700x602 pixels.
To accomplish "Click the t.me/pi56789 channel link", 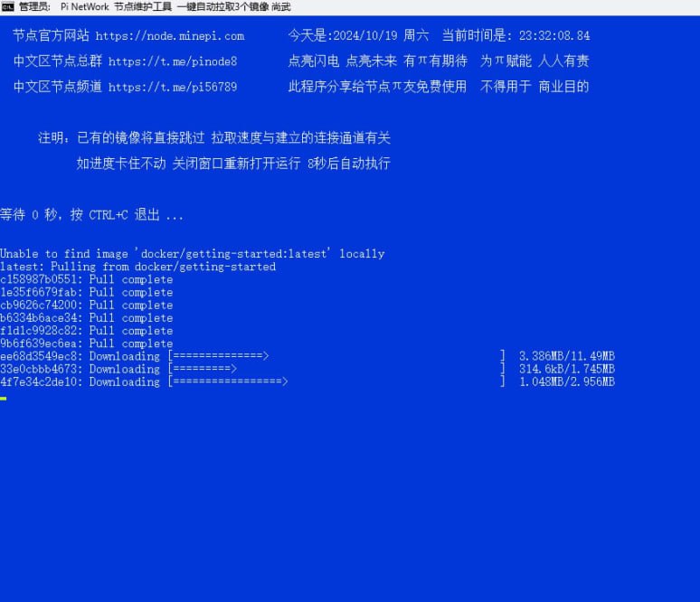I will click(172, 88).
